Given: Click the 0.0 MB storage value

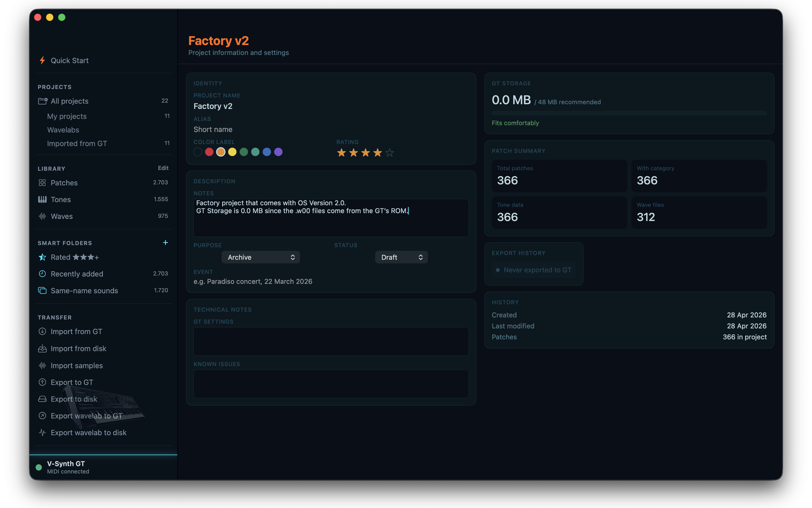Looking at the screenshot, I should 511,100.
